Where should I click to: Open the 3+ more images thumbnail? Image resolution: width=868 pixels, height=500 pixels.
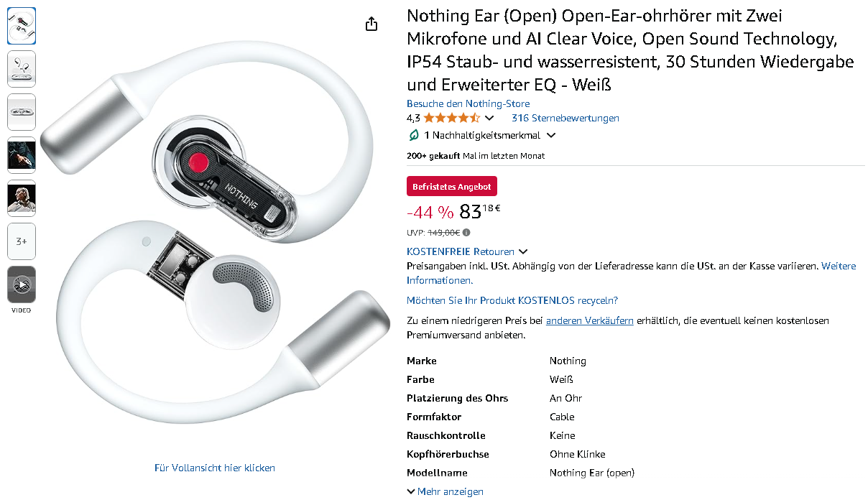(x=22, y=241)
